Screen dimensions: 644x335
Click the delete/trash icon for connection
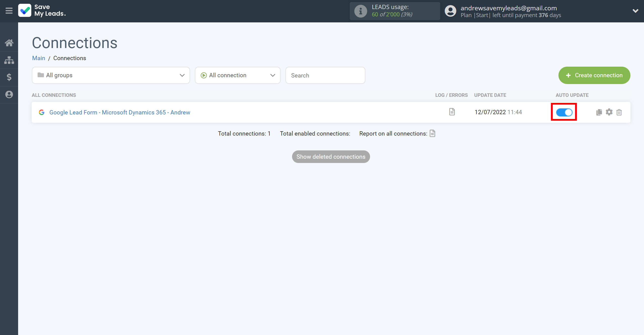click(x=619, y=112)
